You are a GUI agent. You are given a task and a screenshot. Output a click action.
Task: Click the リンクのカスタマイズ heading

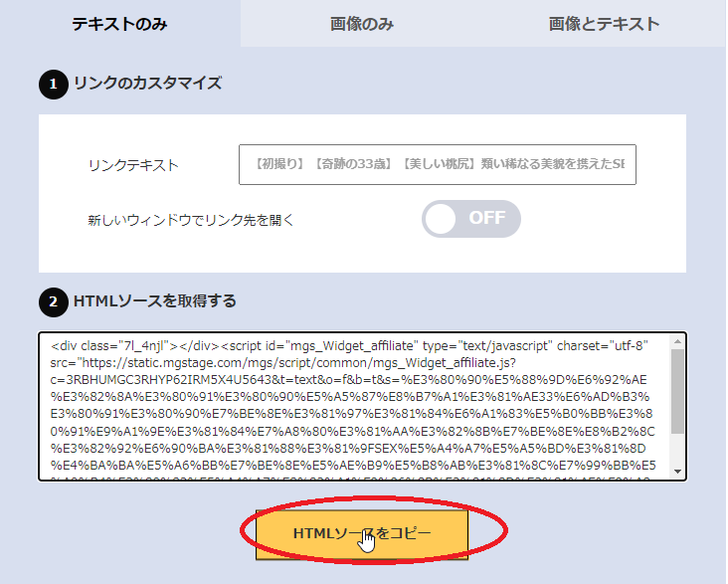click(x=147, y=84)
